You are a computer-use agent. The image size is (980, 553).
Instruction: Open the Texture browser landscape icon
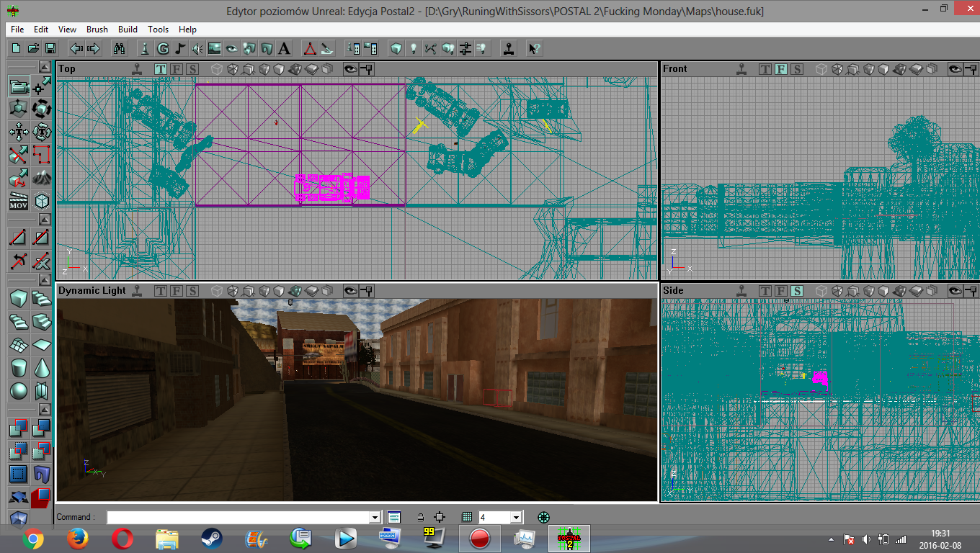click(214, 48)
